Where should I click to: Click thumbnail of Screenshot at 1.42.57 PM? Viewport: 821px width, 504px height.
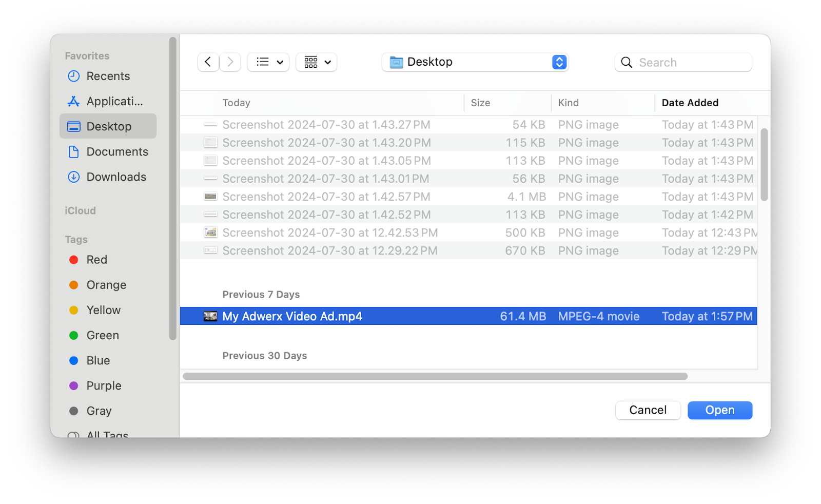(210, 197)
